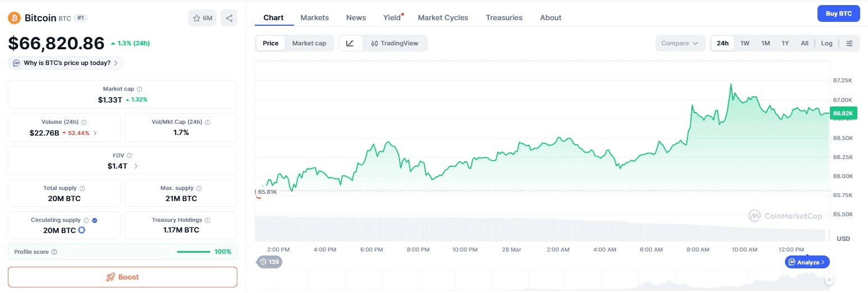The image size is (868, 293).
Task: Open Why is BTC's price up today
Action: tap(66, 63)
